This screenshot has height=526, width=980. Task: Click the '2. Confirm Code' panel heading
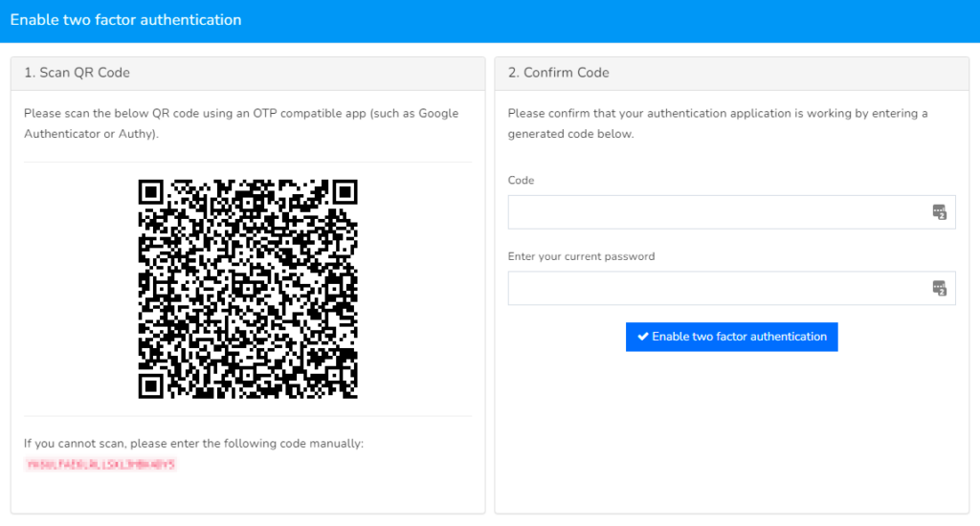[558, 73]
